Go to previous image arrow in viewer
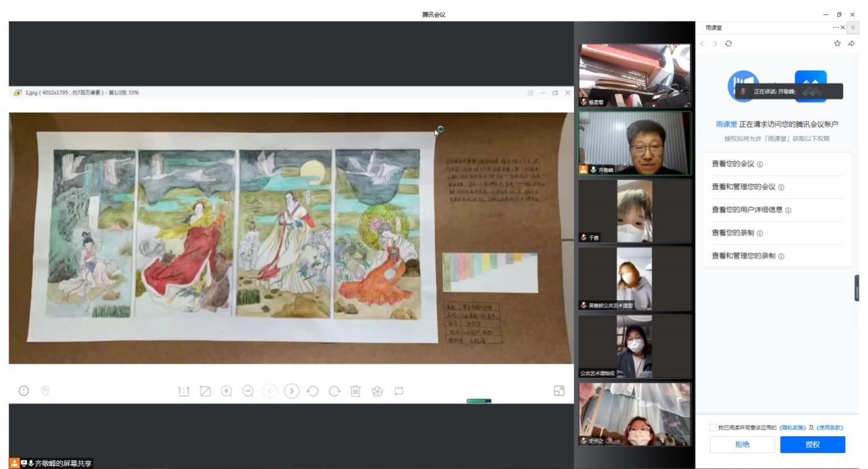 pos(270,390)
